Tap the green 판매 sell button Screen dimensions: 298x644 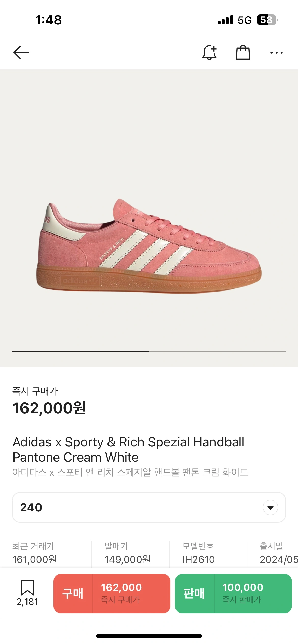coord(233,593)
